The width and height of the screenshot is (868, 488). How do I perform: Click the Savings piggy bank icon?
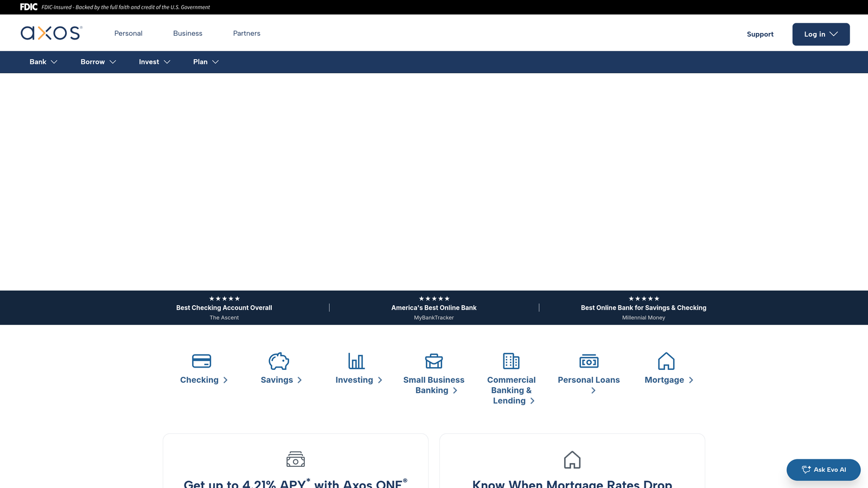coord(279,361)
